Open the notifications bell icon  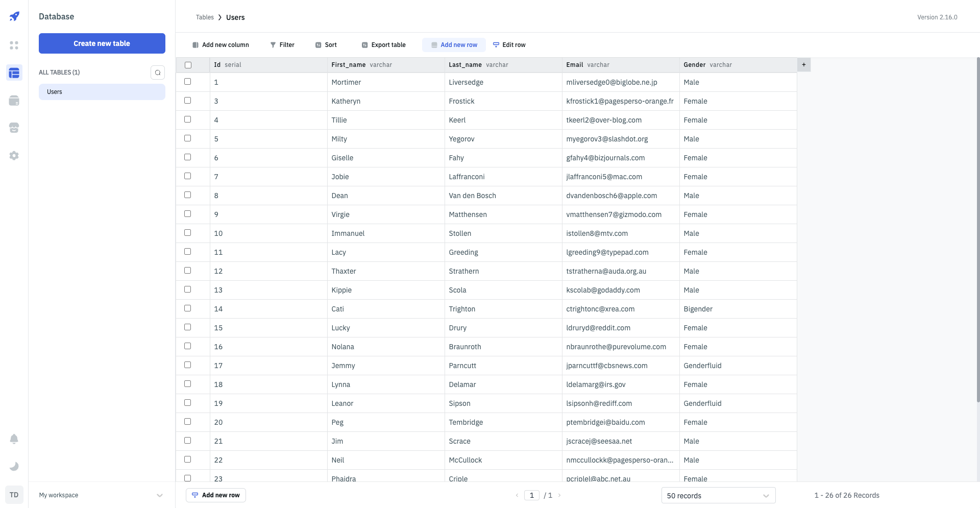pyautogui.click(x=14, y=439)
